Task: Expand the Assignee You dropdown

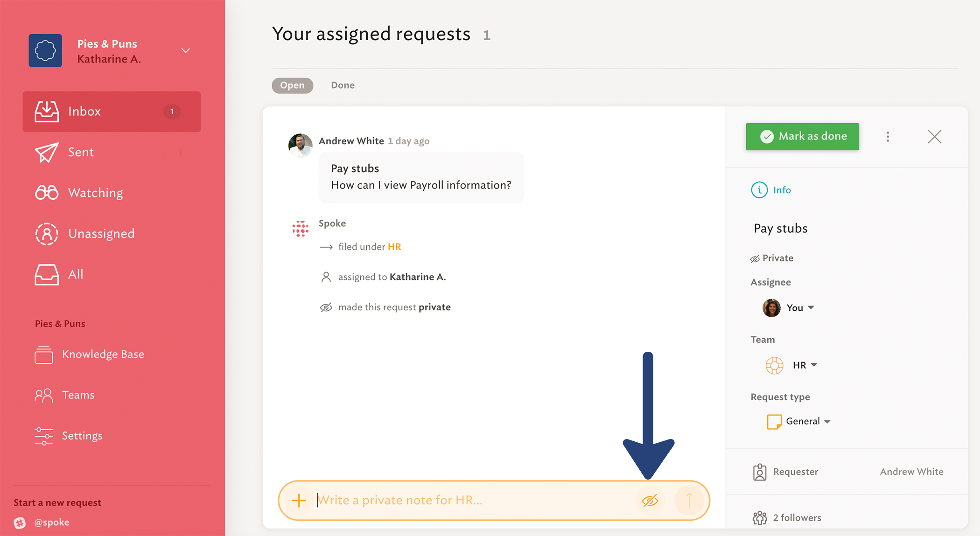Action: point(789,308)
